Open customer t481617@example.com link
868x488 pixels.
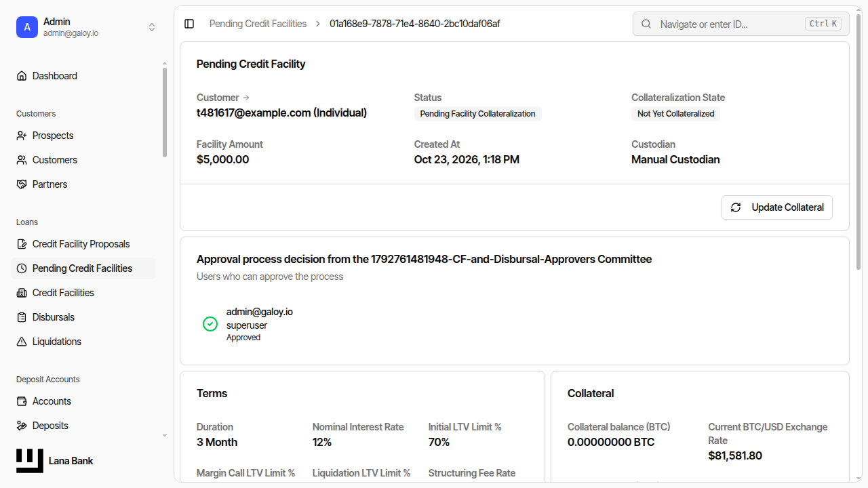281,113
